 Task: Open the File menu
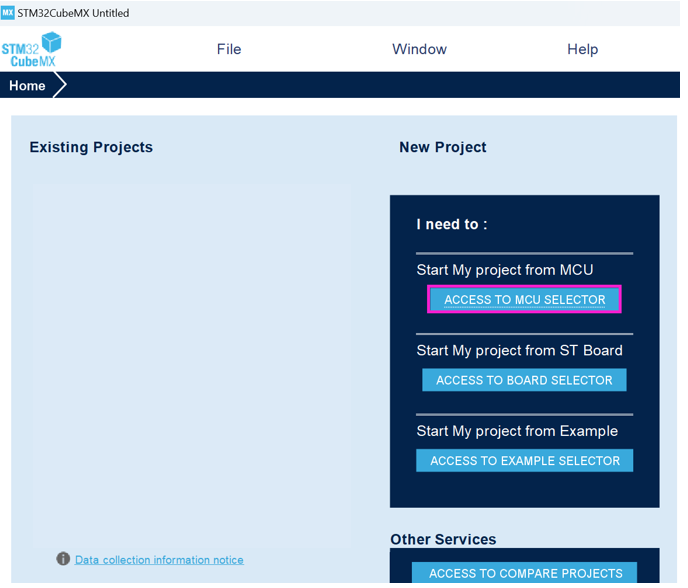click(x=229, y=49)
